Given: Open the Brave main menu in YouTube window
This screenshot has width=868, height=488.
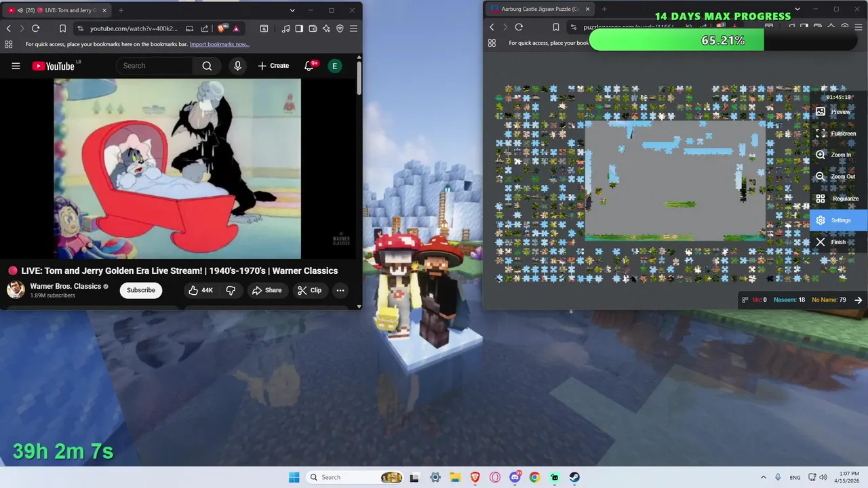Looking at the screenshot, I should click(x=353, y=28).
